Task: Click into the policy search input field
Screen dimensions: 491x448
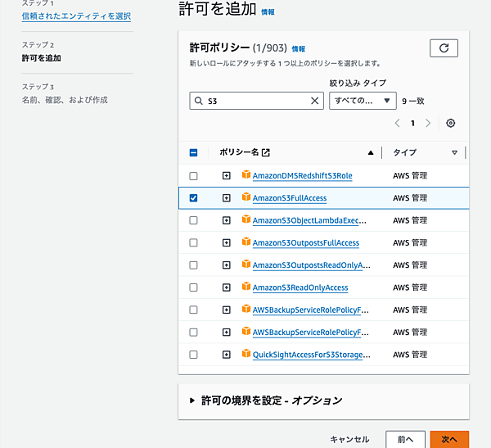Action: tap(254, 101)
